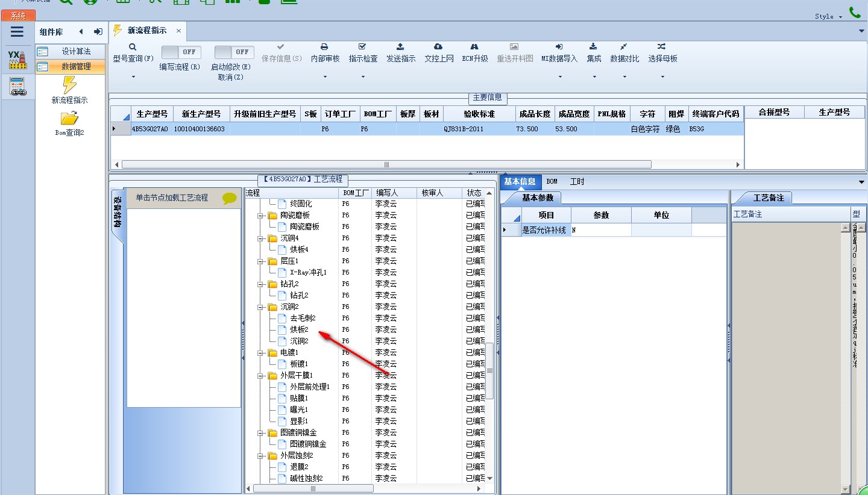This screenshot has height=495, width=868.
Task: Select the 基本信息 tab
Action: 520,181
